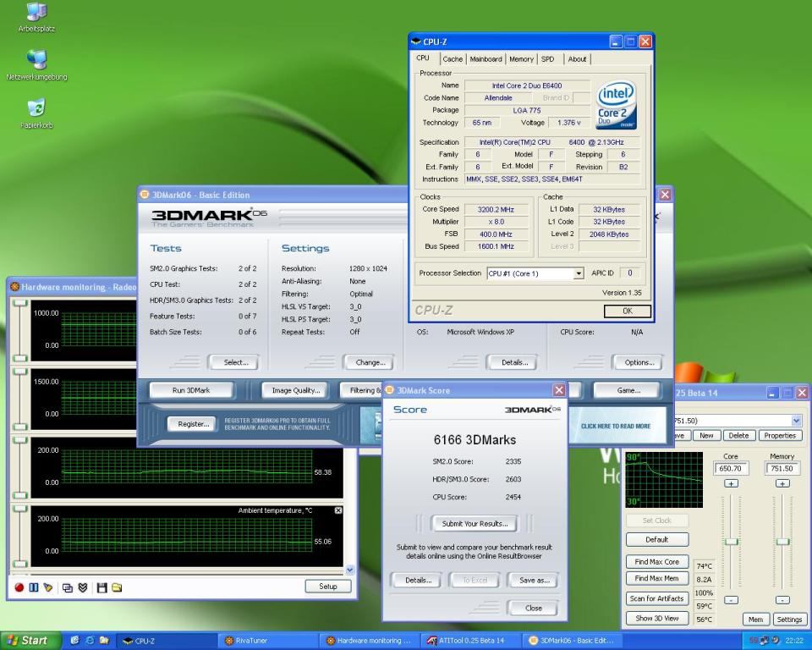812x650 pixels.
Task: Click ATITool temperature graph
Action: [665, 480]
